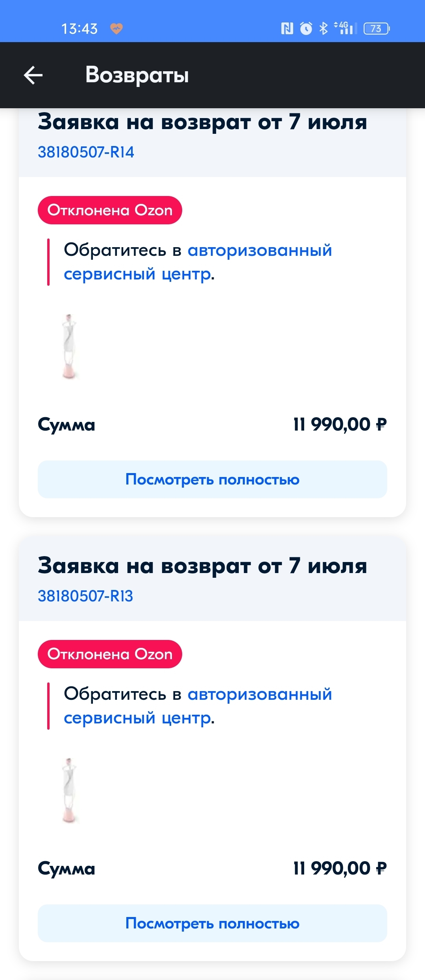The width and height of the screenshot is (425, 980).
Task: Tap the heart health icon in status bar
Action: [116, 28]
